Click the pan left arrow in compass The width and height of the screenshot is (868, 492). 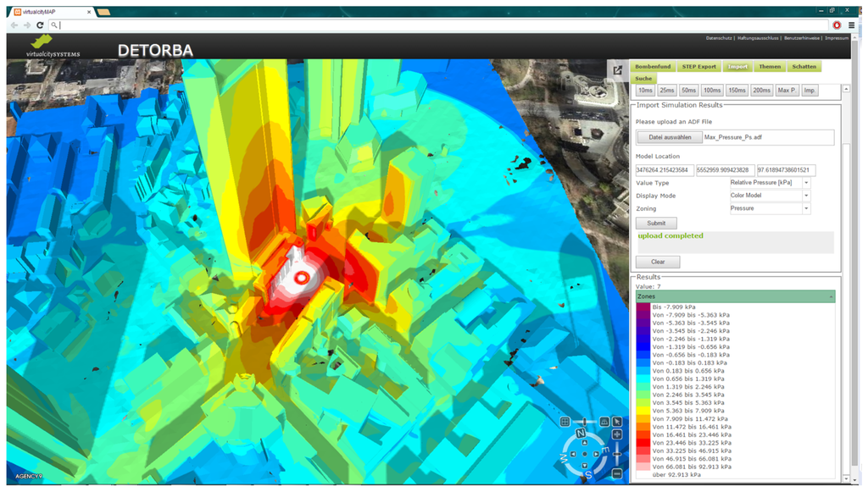coord(573,455)
